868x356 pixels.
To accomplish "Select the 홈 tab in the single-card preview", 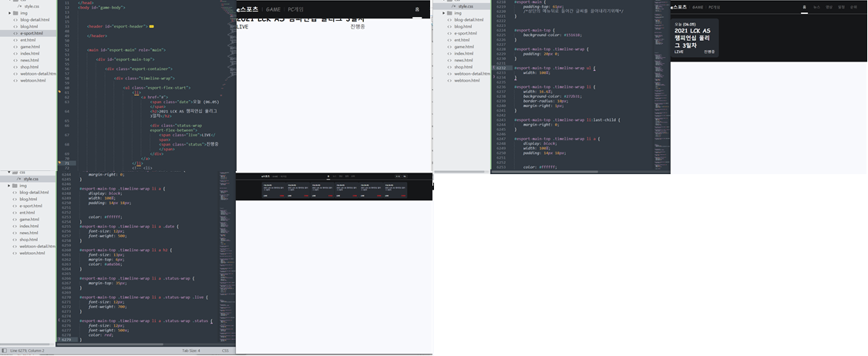I will click(804, 7).
